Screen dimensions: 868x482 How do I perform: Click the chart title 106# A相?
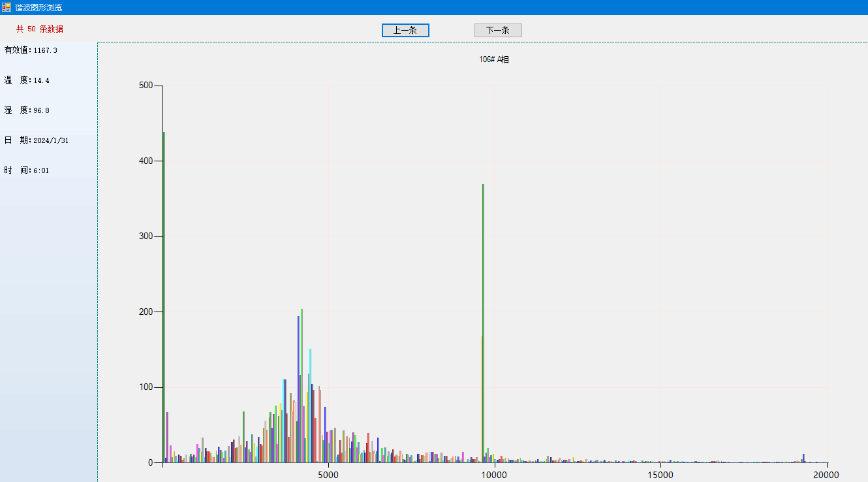point(494,59)
